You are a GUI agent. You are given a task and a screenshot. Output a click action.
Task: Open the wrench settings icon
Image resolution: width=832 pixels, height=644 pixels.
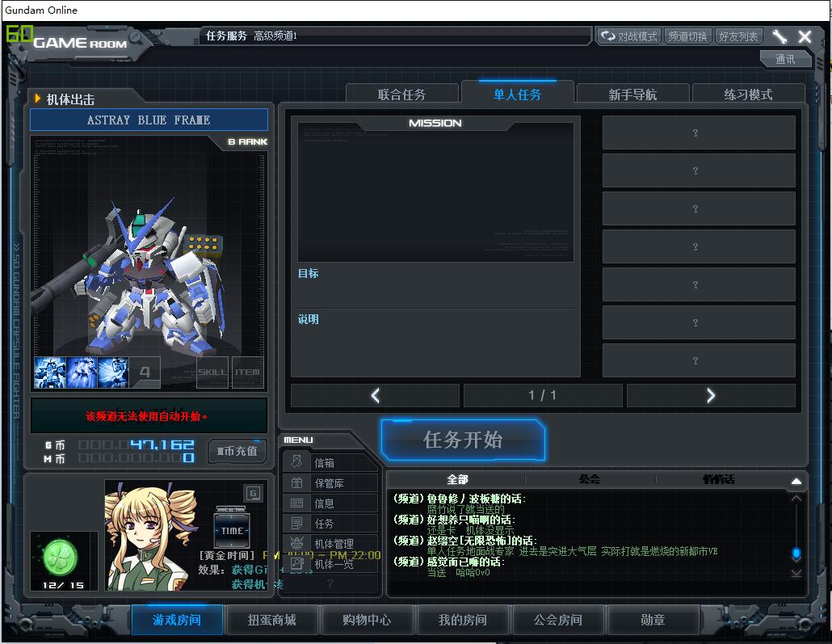coord(779,36)
